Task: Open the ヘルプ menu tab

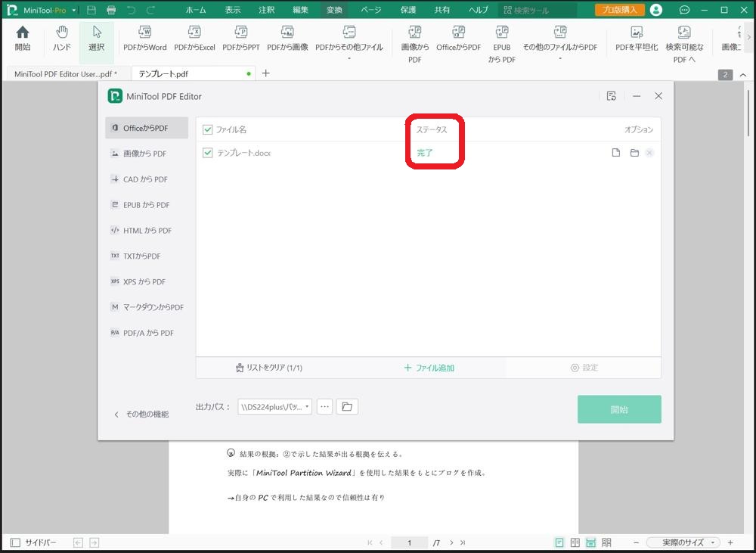Action: click(478, 10)
